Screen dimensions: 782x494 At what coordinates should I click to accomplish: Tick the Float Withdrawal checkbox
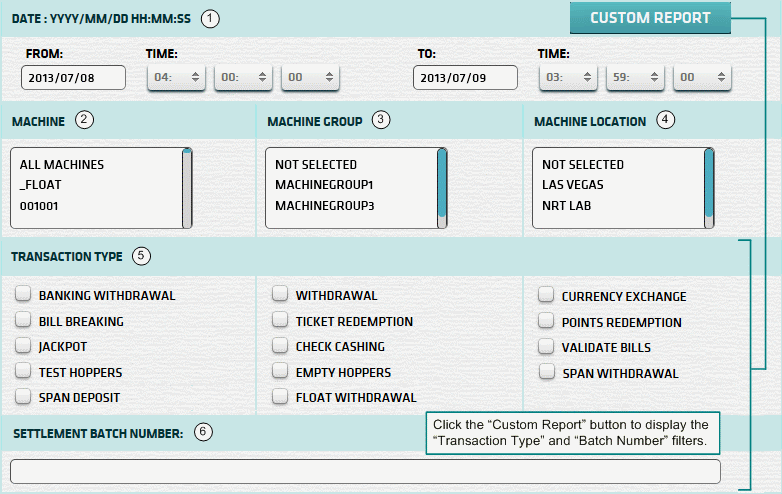point(280,396)
